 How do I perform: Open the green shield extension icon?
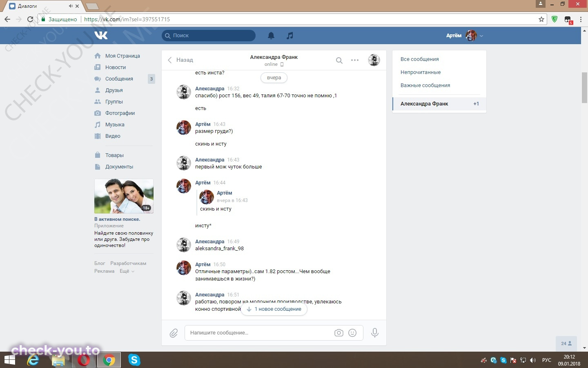pos(555,19)
